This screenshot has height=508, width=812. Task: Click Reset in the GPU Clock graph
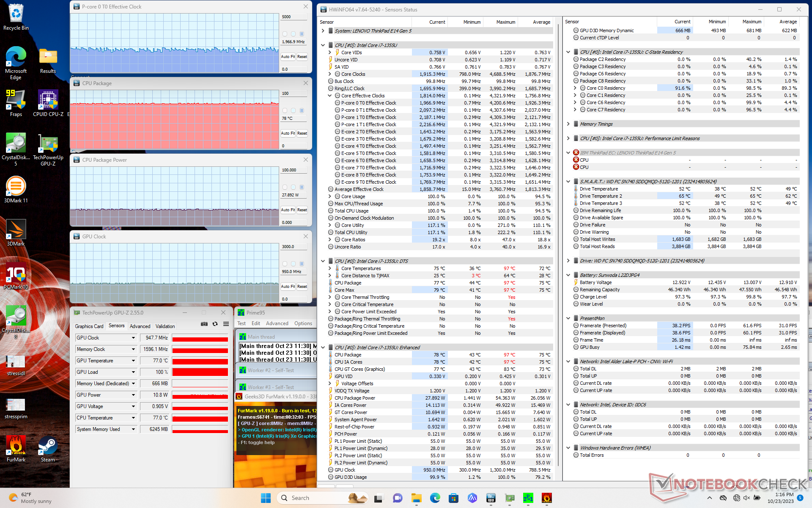[302, 287]
